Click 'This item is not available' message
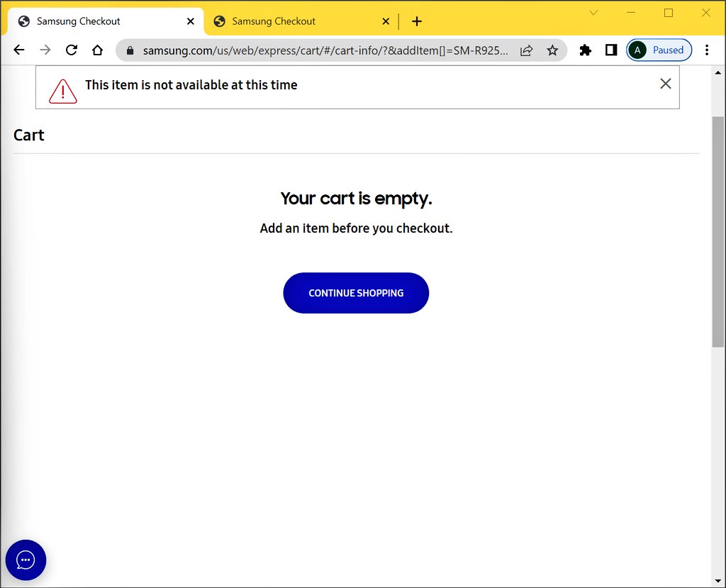 point(191,85)
